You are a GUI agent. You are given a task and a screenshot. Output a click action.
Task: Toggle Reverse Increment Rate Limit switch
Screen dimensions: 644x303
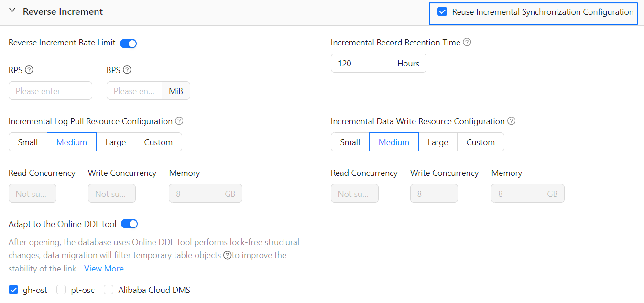pos(128,43)
